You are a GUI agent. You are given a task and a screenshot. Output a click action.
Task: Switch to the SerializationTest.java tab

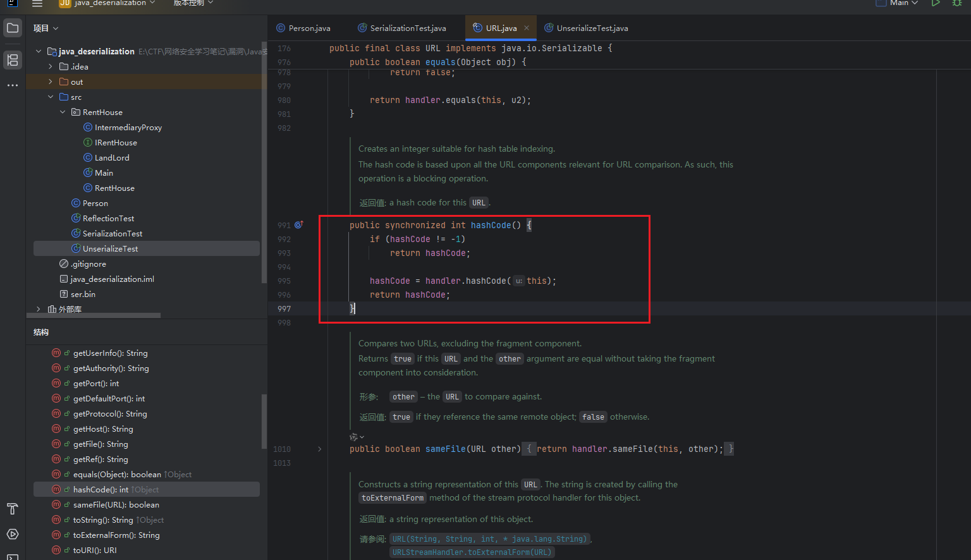click(x=408, y=28)
